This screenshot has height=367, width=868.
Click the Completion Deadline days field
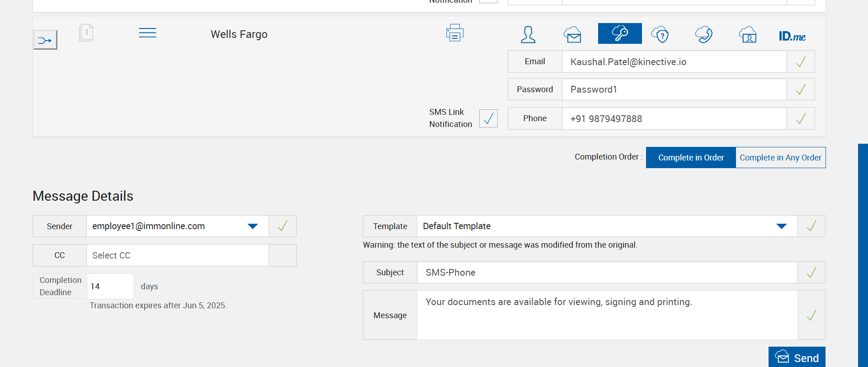tap(110, 286)
